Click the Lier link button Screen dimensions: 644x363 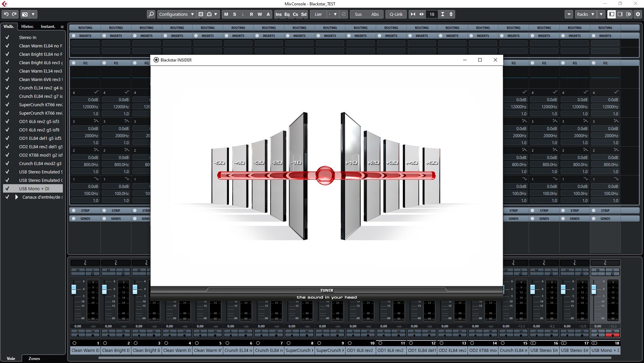coord(318,14)
